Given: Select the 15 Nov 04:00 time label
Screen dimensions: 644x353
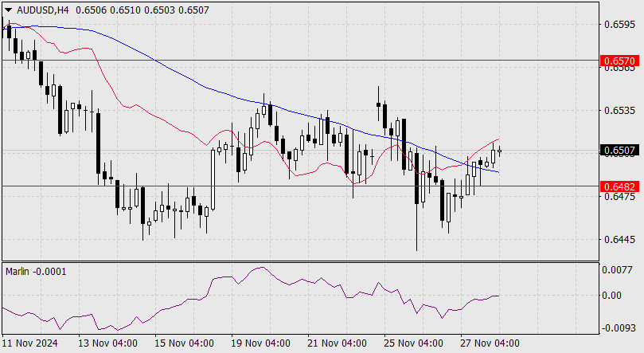Looking at the screenshot, I should tap(184, 343).
